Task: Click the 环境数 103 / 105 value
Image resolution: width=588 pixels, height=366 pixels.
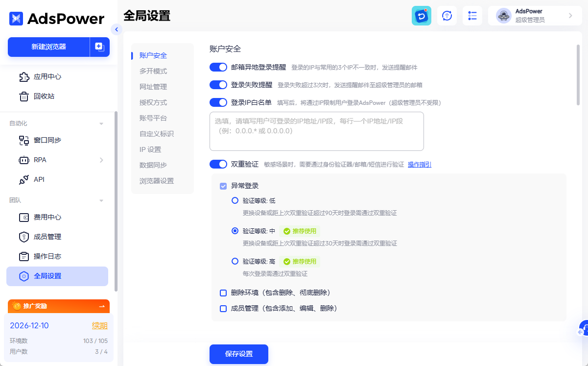Action: pos(95,341)
